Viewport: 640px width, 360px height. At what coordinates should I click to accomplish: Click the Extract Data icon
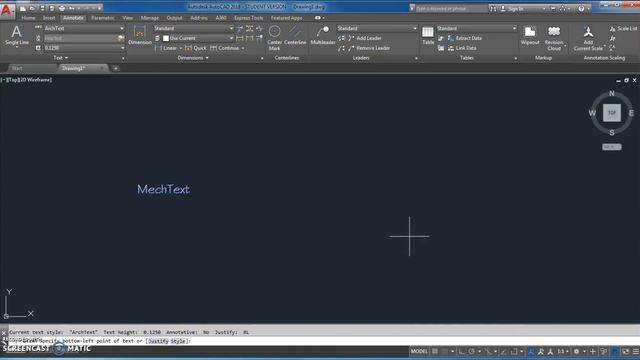451,38
